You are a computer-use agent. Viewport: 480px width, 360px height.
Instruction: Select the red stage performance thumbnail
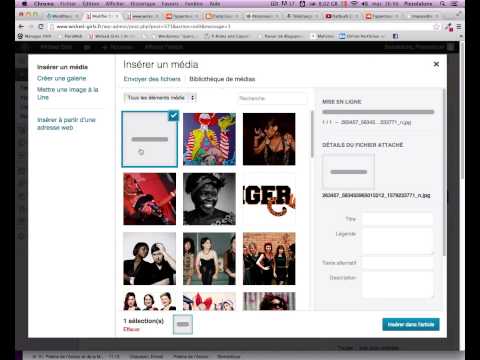pyautogui.click(x=150, y=199)
